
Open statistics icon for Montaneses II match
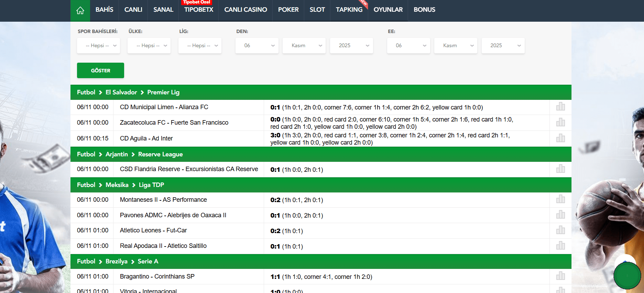pos(560,199)
